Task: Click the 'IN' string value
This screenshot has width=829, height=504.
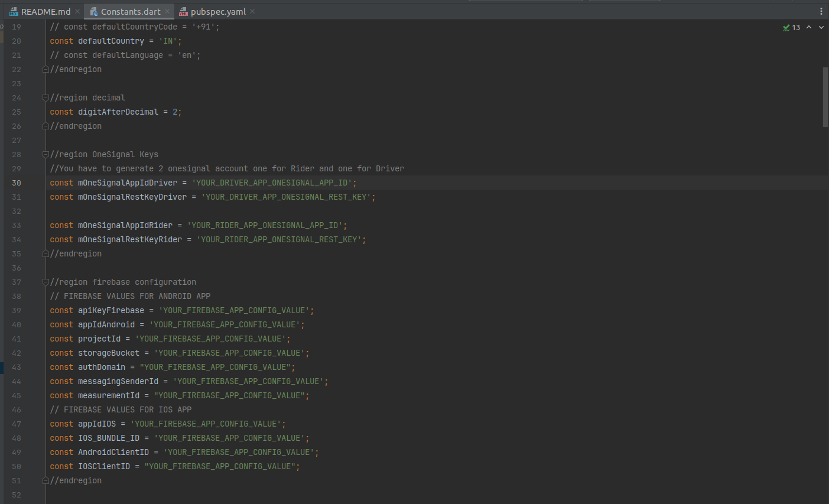Action: click(168, 41)
